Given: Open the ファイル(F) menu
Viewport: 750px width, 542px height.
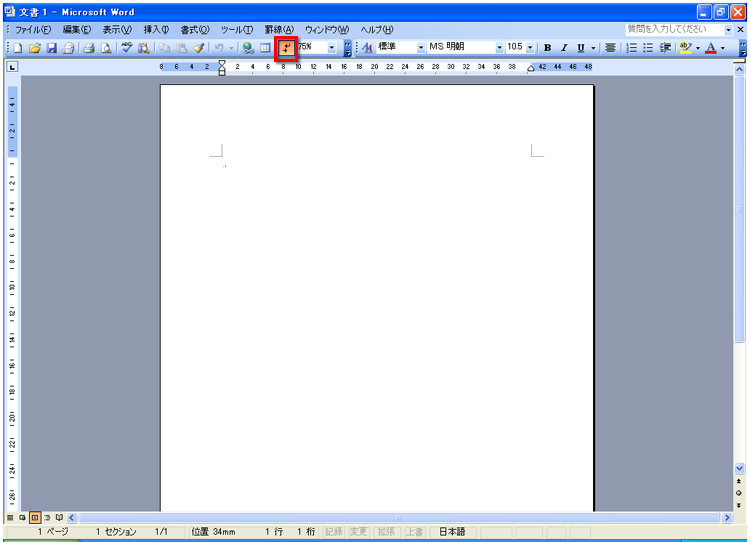Looking at the screenshot, I should pos(33,30).
